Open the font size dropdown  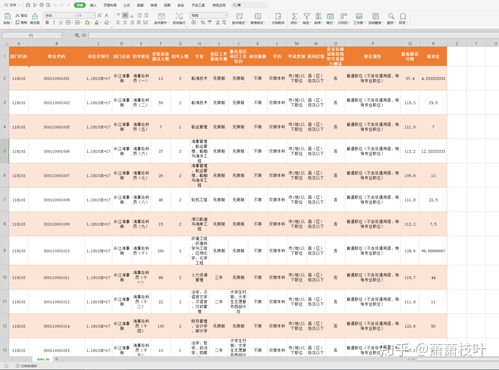[85, 15]
